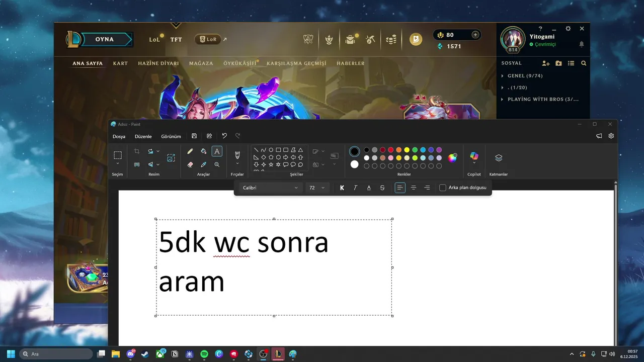Open the HABERLER tab
Screen dimensions: 644x362
(351, 63)
